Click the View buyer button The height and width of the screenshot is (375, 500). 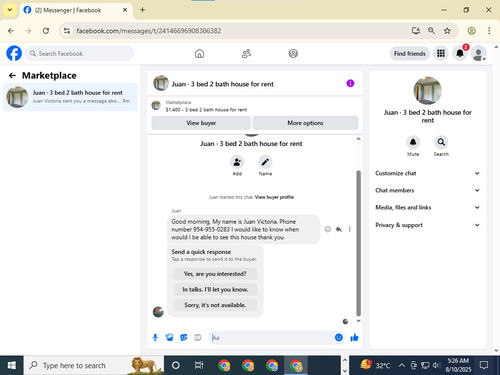click(x=201, y=123)
